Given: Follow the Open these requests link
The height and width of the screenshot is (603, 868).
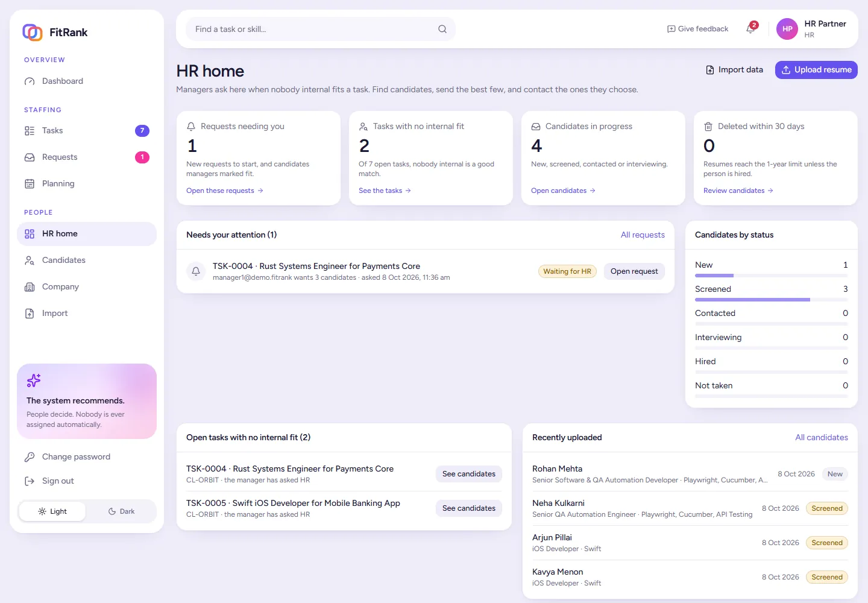Looking at the screenshot, I should pos(225,191).
